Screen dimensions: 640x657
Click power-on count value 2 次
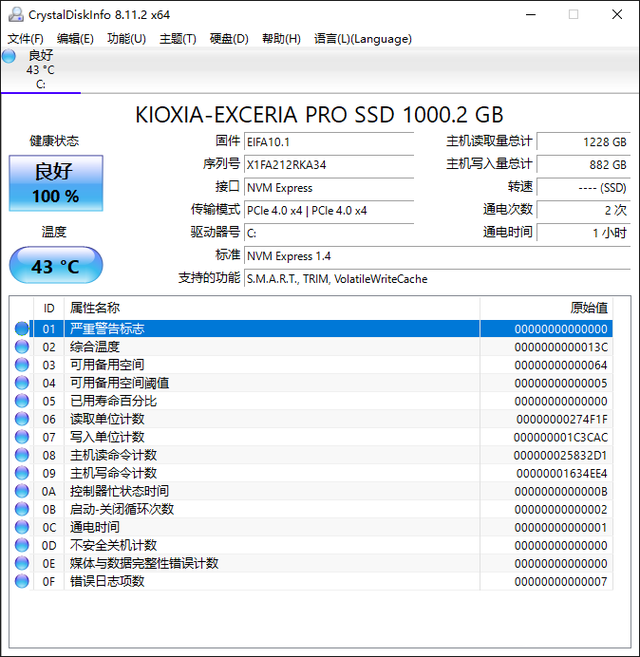(584, 210)
